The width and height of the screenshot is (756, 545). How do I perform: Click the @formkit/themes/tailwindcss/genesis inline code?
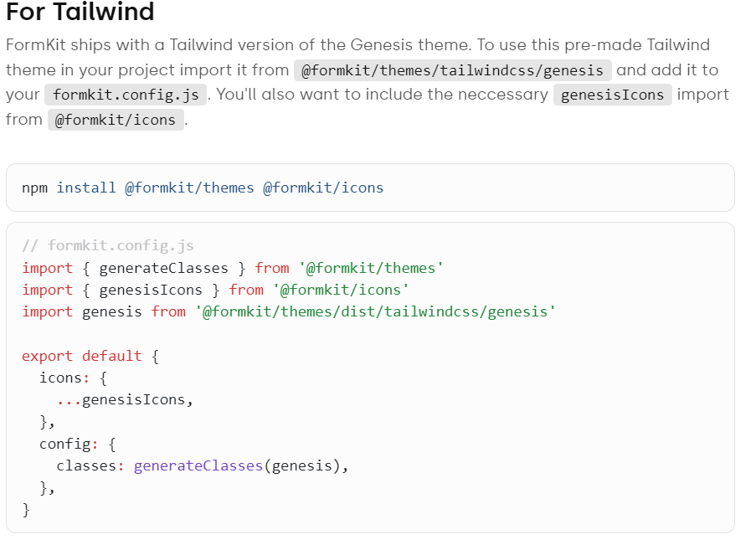click(x=452, y=70)
